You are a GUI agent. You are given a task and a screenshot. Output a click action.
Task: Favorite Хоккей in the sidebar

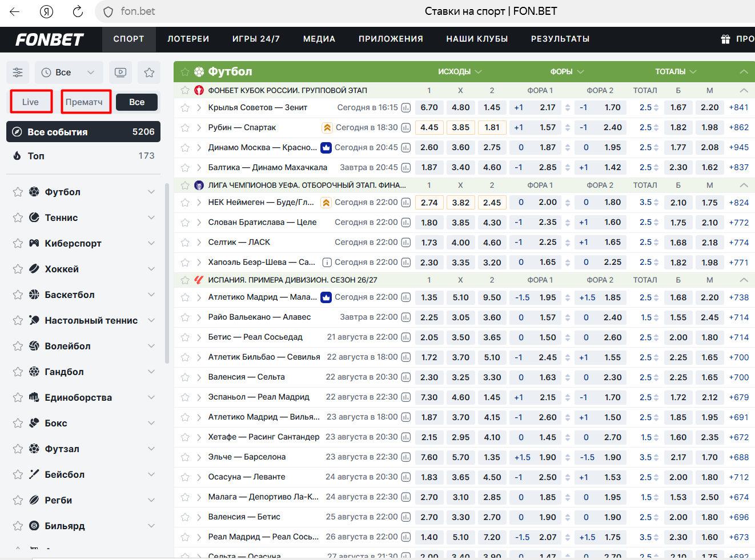point(18,269)
